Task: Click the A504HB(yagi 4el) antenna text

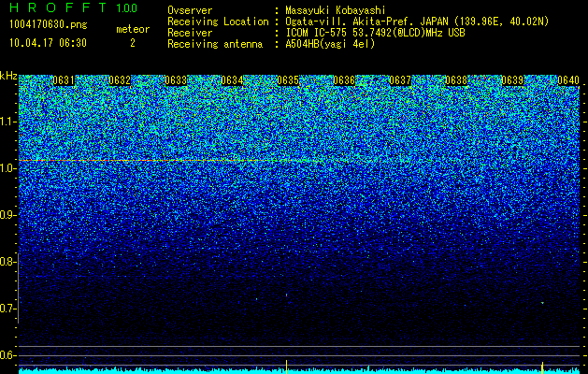Action: pos(330,44)
